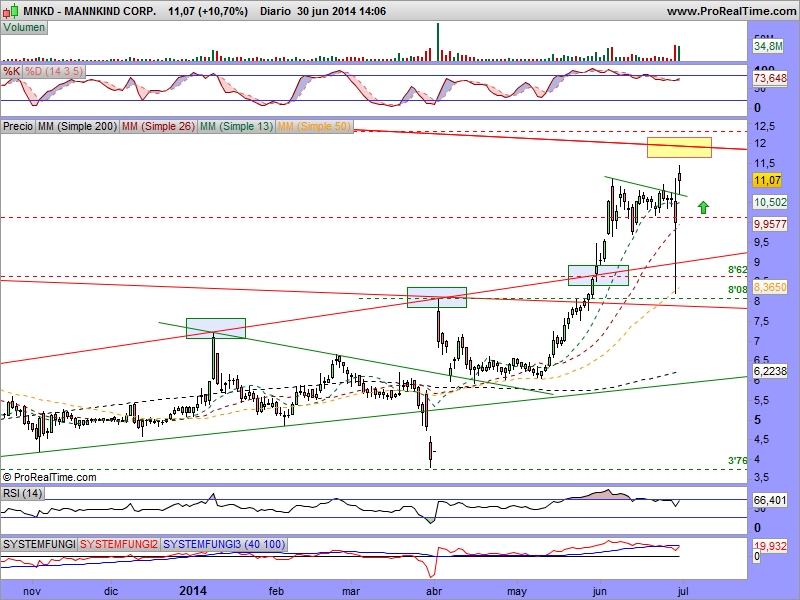Viewport: 800px width, 600px height.
Task: Select the MM (Simple 50) label
Action: click(314, 126)
